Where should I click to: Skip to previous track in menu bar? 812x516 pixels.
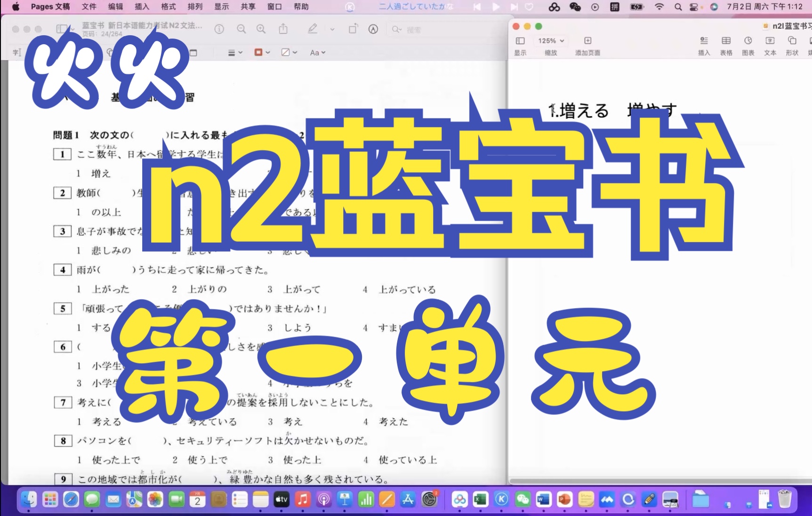[477, 7]
